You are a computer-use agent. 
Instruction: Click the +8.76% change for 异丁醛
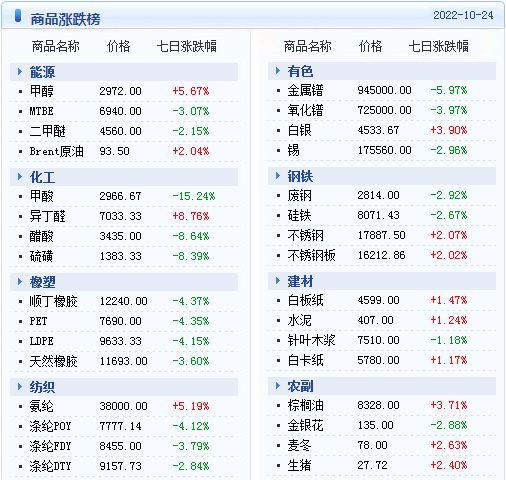pyautogui.click(x=191, y=216)
